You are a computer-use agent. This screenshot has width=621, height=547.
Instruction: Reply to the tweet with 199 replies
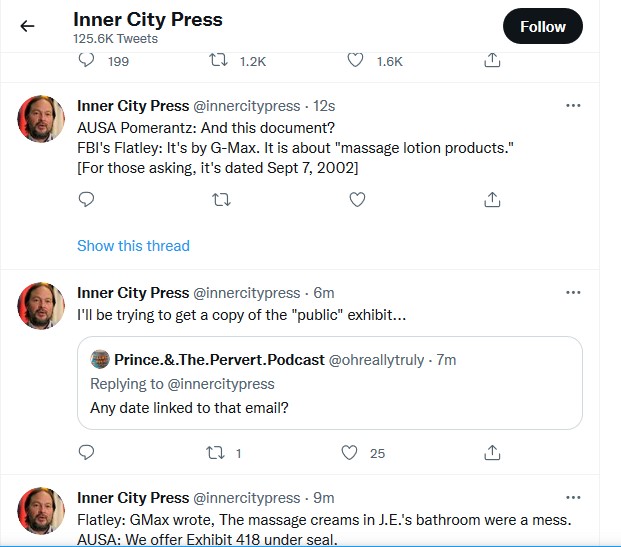(x=86, y=60)
